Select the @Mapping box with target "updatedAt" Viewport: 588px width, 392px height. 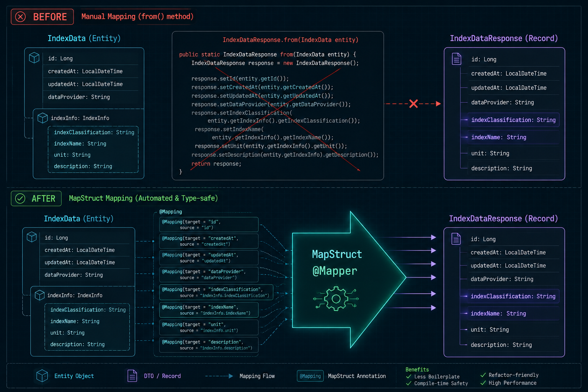(209, 258)
